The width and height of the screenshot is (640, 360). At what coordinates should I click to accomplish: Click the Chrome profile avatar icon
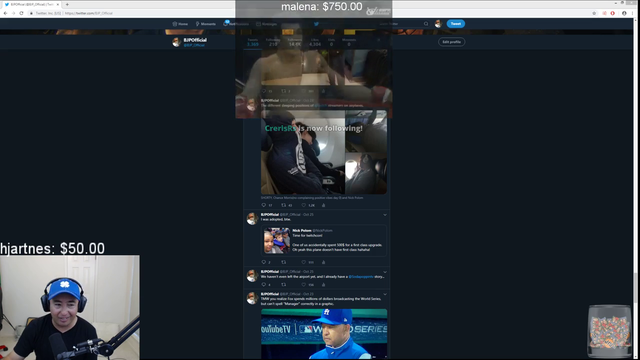pyautogui.click(x=624, y=13)
